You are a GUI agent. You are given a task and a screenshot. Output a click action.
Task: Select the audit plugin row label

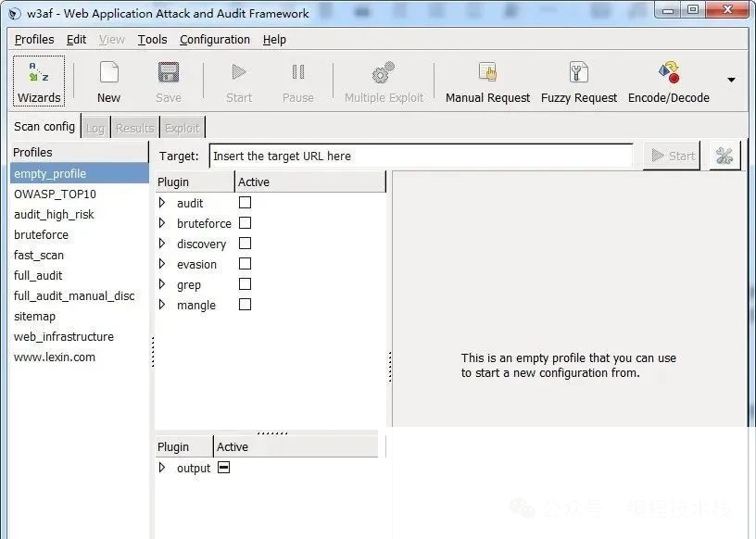click(190, 203)
